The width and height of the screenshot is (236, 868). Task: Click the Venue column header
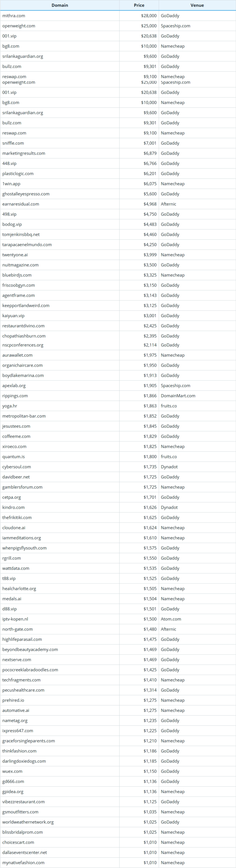[x=197, y=5]
